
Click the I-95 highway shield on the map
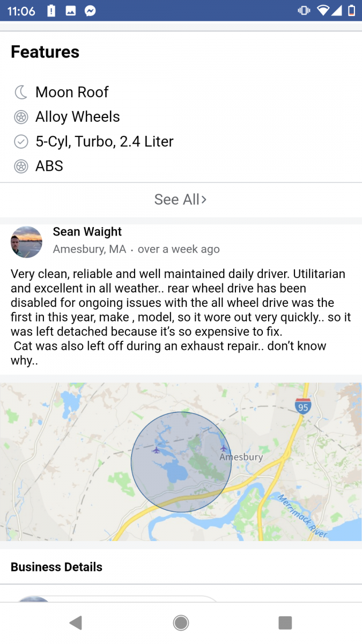tap(303, 407)
